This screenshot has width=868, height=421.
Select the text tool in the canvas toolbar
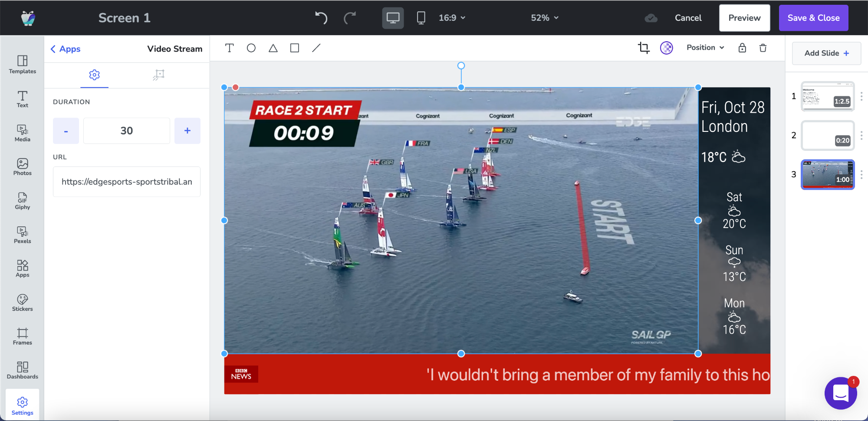(x=230, y=48)
